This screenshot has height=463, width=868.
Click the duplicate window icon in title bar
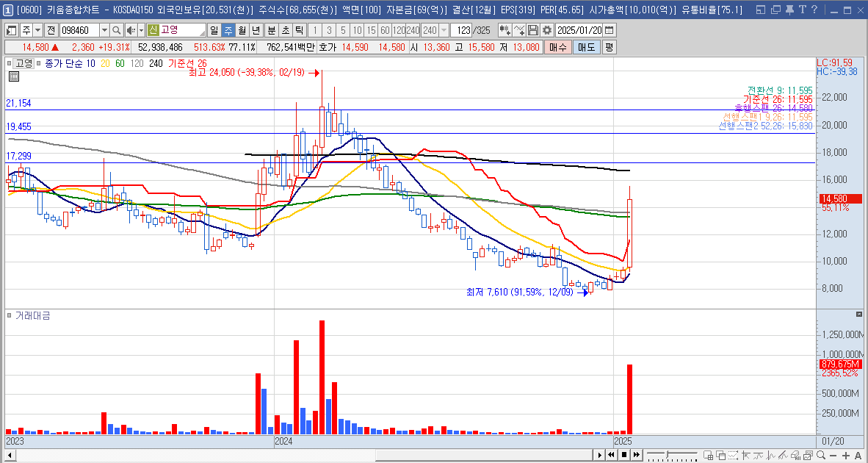[x=775, y=10]
